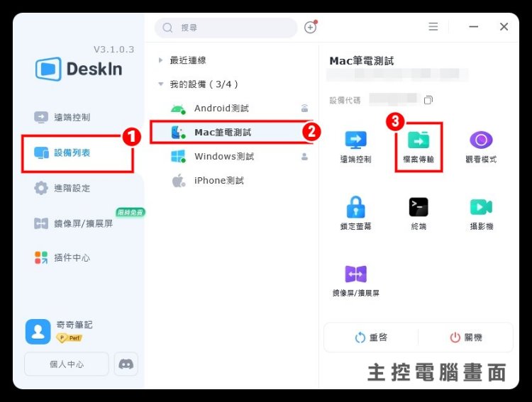Select the Android測試 device
Viewport: 532px width, 402px height.
[231, 108]
